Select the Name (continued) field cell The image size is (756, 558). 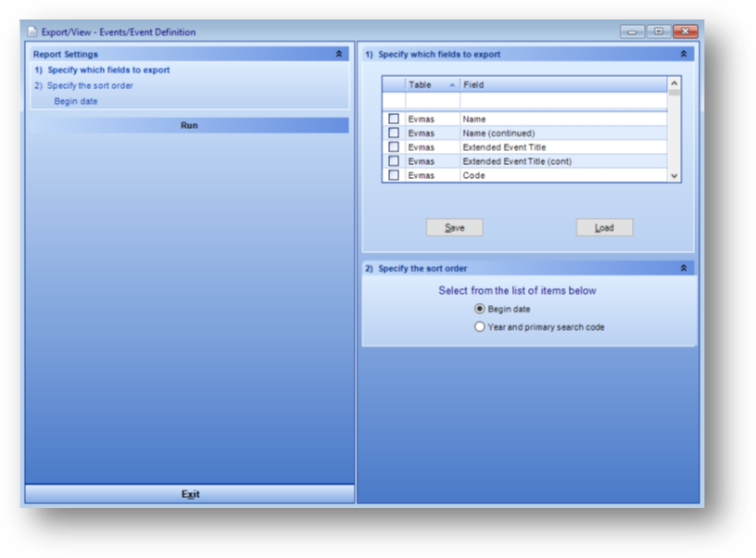point(563,133)
